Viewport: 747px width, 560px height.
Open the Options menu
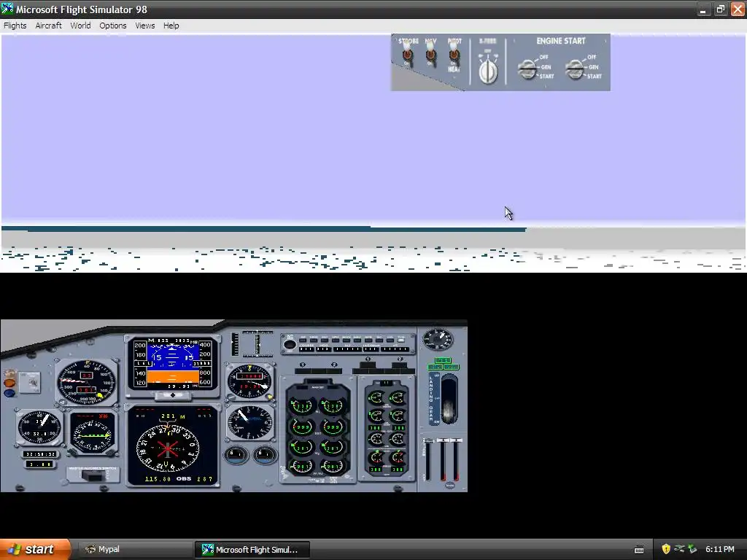click(x=113, y=26)
